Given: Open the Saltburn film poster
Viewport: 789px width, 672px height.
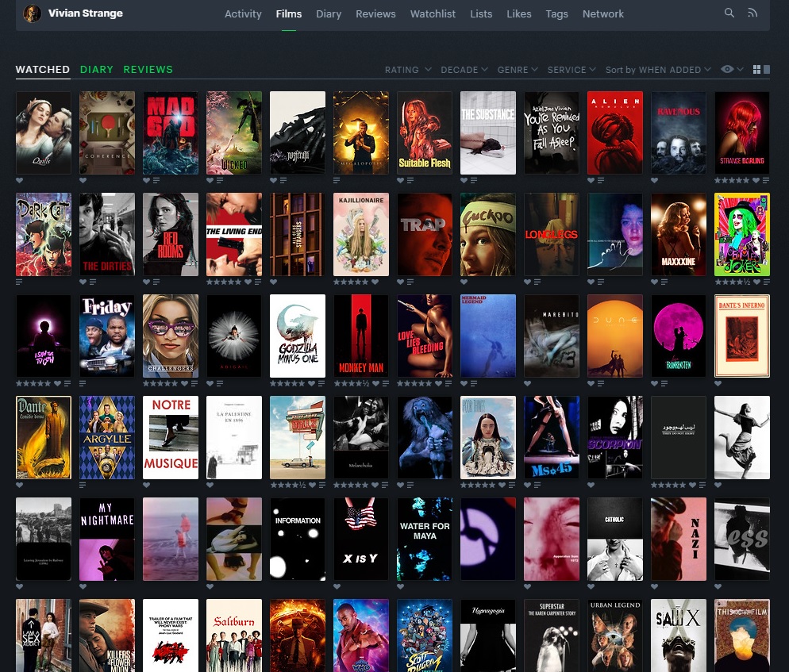Looking at the screenshot, I should pos(234,636).
